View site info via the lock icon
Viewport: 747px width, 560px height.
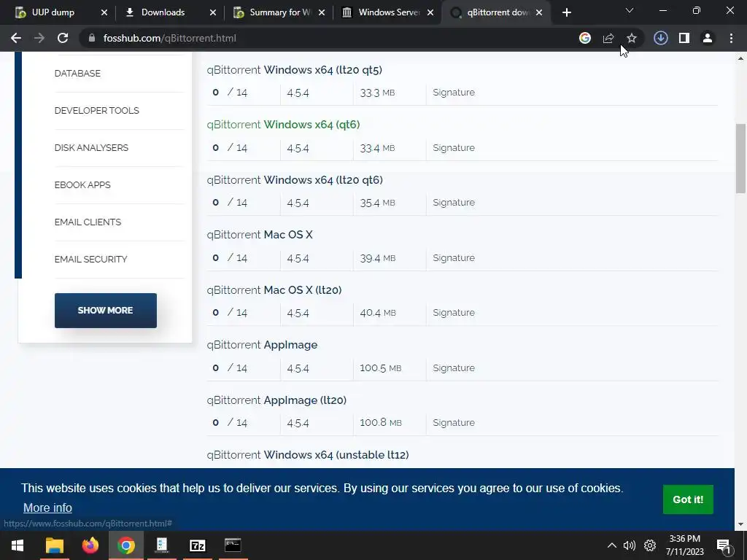92,38
